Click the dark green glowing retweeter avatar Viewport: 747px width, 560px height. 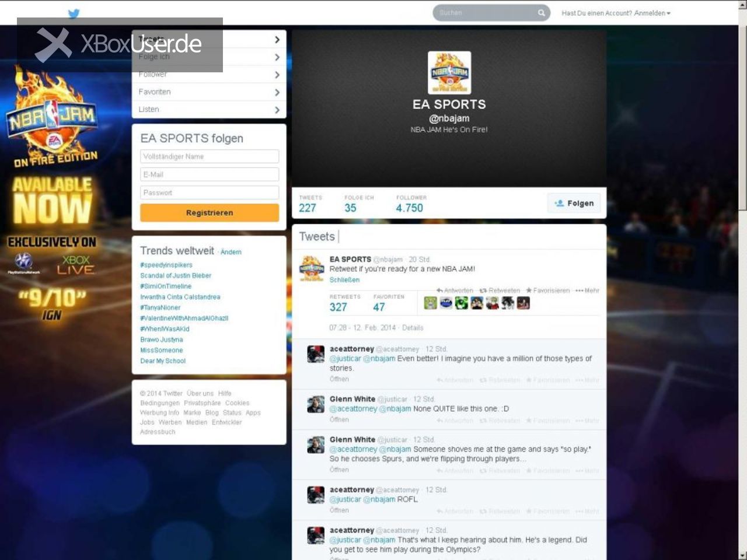tap(462, 303)
